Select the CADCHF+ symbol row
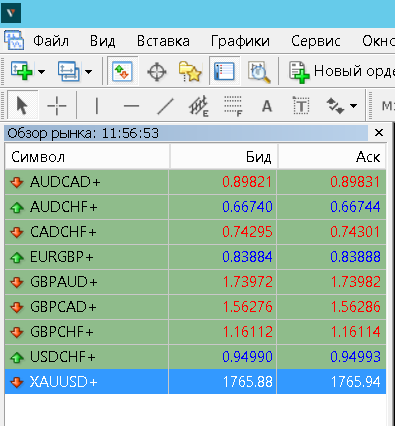The image size is (395, 426). click(x=195, y=232)
